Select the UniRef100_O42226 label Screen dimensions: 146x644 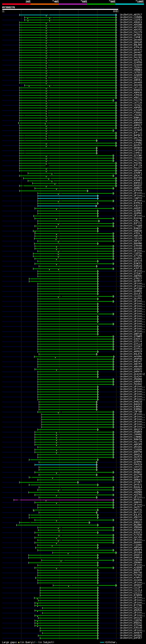131,608
